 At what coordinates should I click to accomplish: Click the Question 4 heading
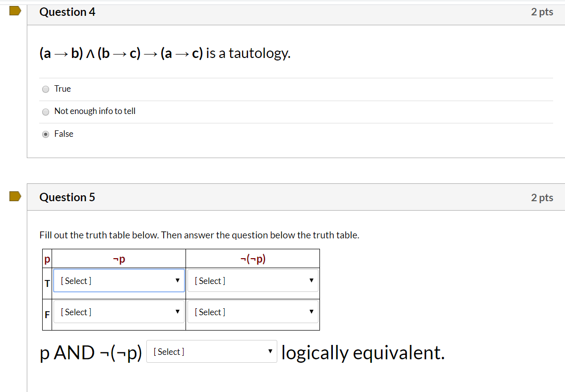(x=67, y=12)
